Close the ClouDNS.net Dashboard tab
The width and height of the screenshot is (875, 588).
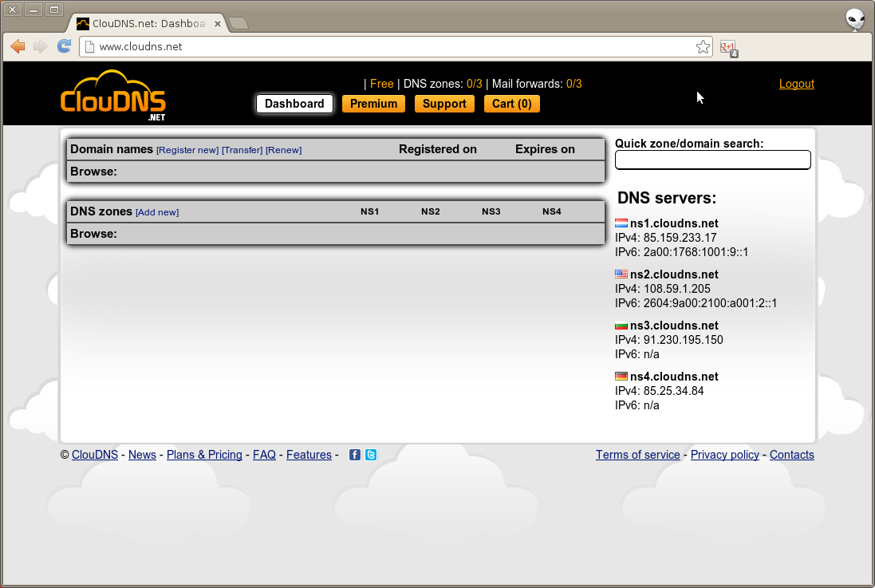tap(218, 23)
